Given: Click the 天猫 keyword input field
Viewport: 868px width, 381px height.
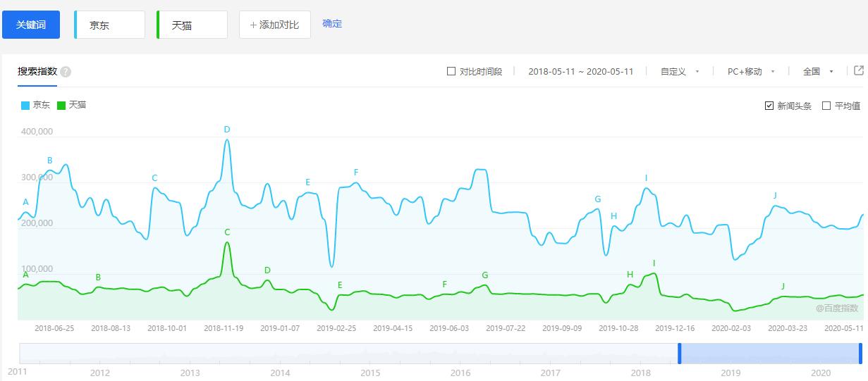Looking at the screenshot, I should pyautogui.click(x=192, y=25).
